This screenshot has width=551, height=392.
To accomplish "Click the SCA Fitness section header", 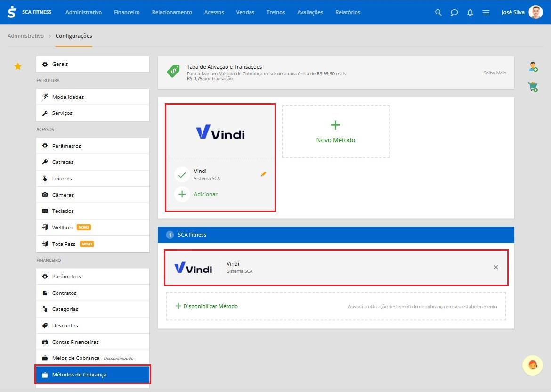I will coord(336,235).
